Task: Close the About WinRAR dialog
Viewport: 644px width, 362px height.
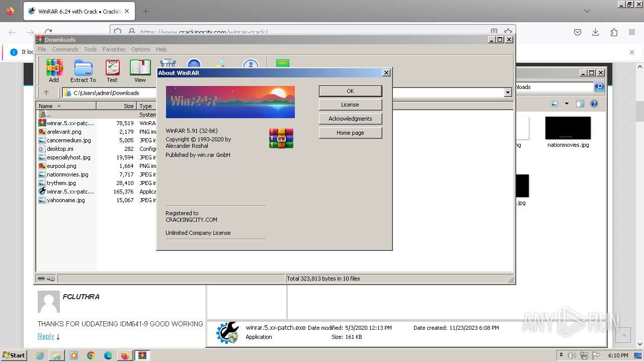Action: pyautogui.click(x=386, y=73)
